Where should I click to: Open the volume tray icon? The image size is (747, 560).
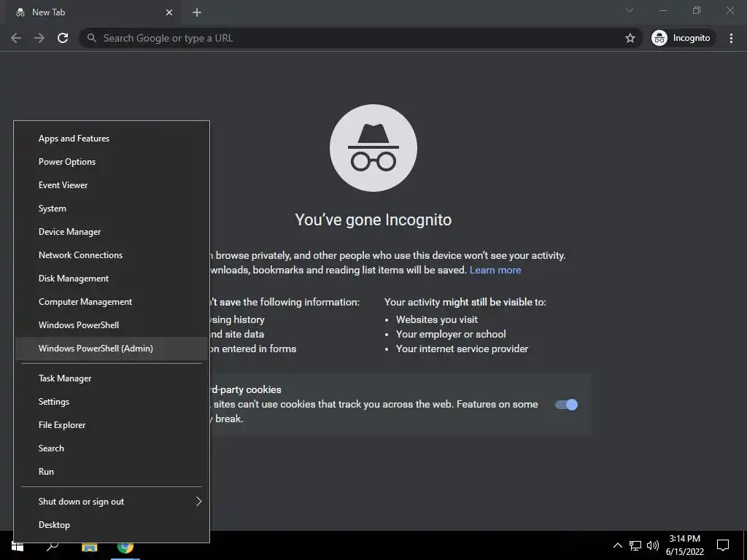pyautogui.click(x=653, y=545)
